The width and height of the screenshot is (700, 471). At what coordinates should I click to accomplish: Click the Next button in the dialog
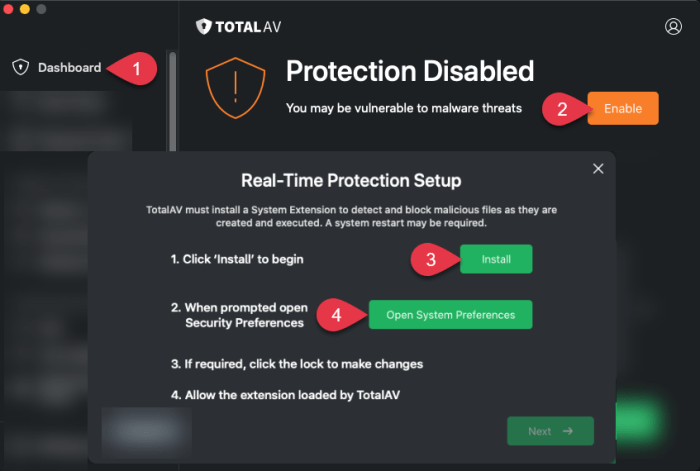(x=550, y=431)
